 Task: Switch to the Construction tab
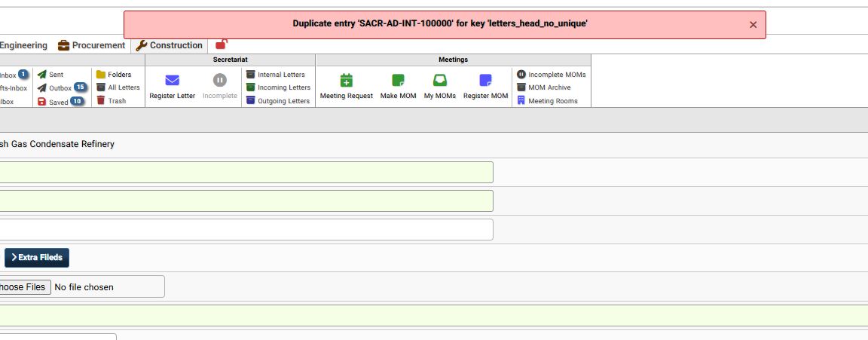[x=170, y=45]
